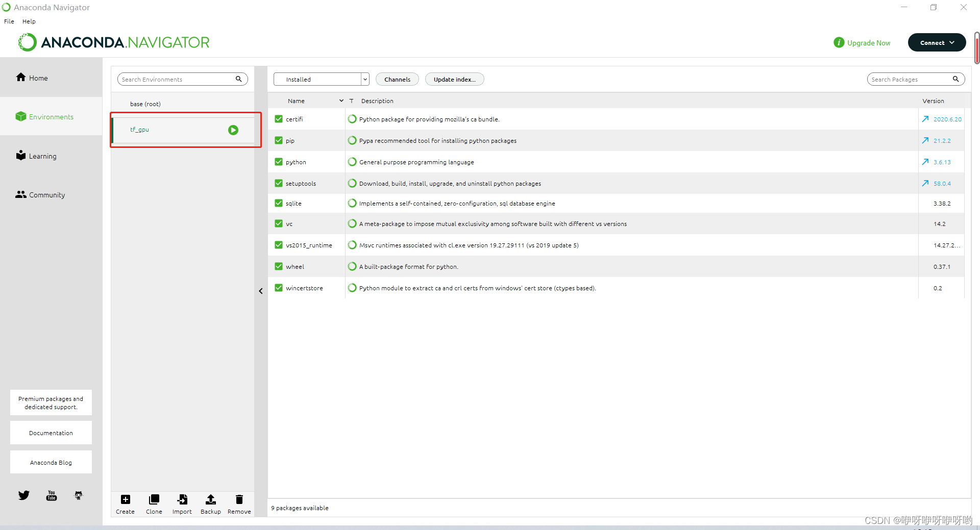The width and height of the screenshot is (980, 530).
Task: Click the Search Packages magnifier icon
Action: click(x=955, y=79)
